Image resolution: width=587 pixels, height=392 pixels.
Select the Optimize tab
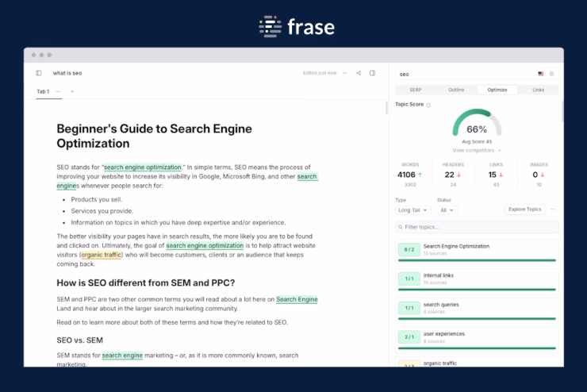(x=497, y=90)
